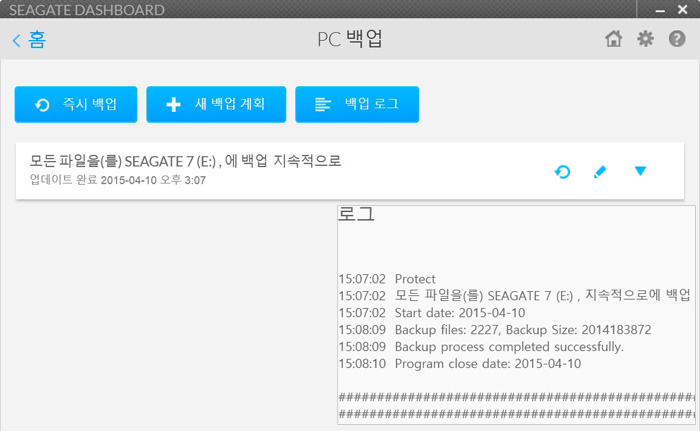Select log line Start date: 2015-04-10

point(432,313)
